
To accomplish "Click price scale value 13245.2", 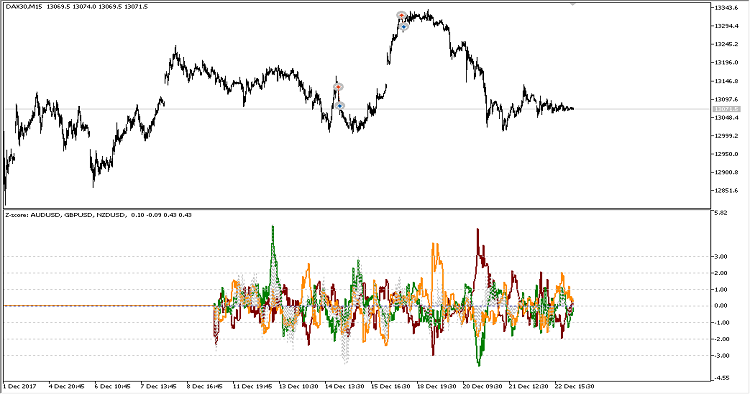I will point(726,44).
